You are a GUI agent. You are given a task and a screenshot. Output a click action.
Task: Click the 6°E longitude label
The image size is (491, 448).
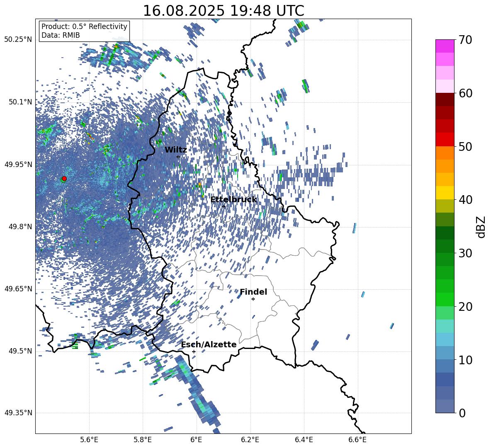tap(196, 440)
